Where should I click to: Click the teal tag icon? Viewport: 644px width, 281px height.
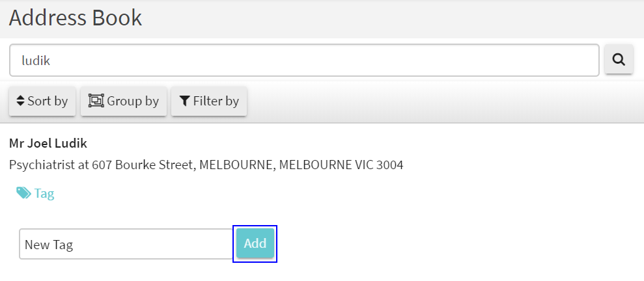23,193
